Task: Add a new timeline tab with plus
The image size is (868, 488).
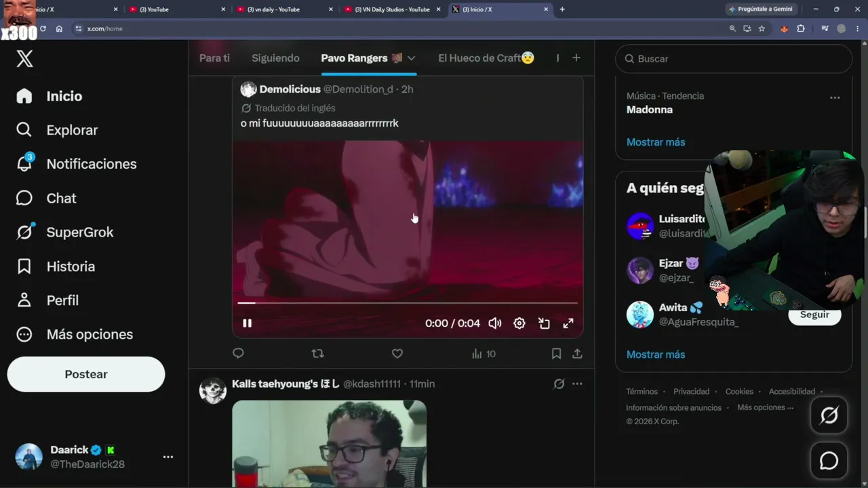Action: (x=576, y=58)
